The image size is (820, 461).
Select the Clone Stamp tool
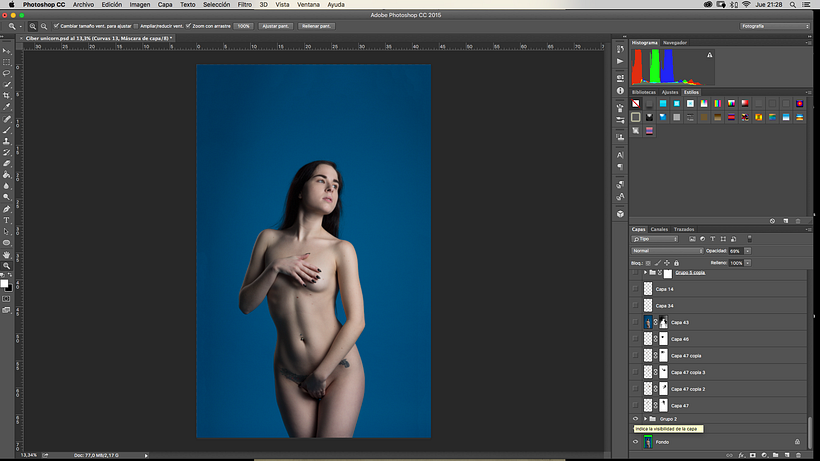(6, 141)
